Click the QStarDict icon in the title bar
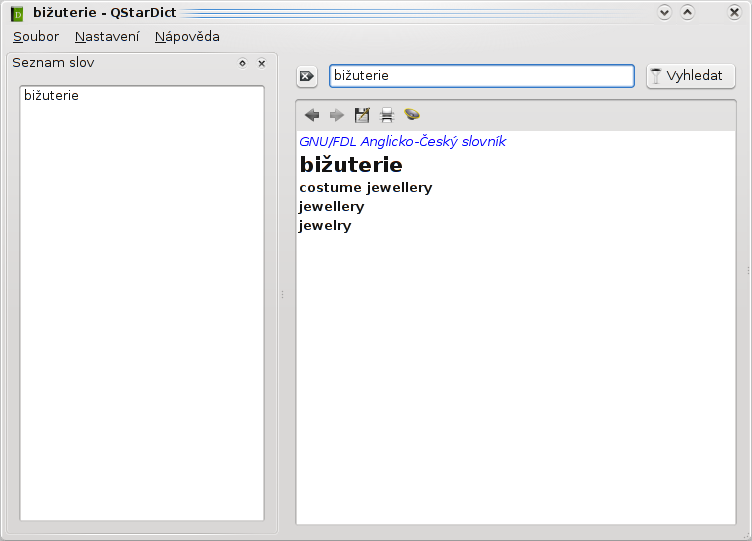Screen dimensions: 752x541 [17, 14]
